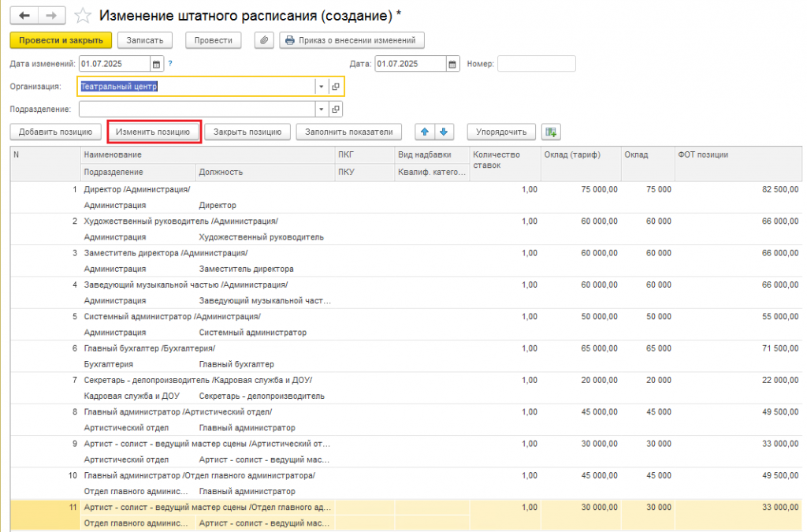Image resolution: width=807 pixels, height=532 pixels.
Task: Select row Системный администратор /Администрация/
Action: click(x=406, y=325)
